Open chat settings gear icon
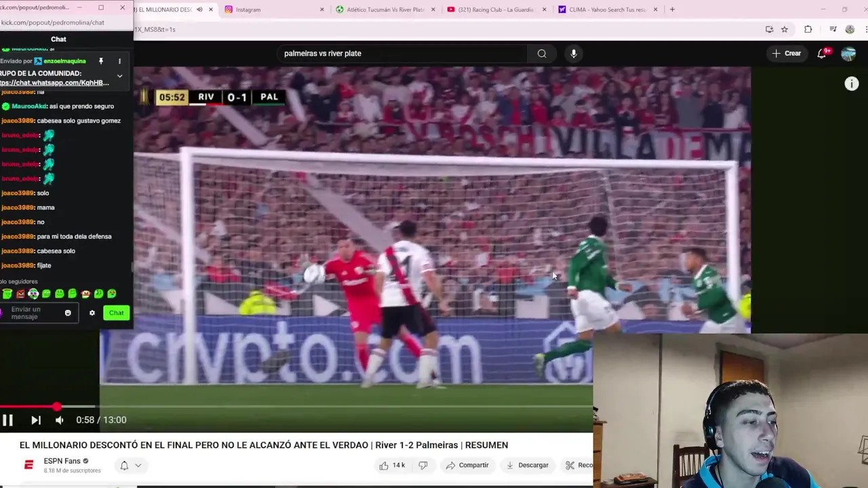 [x=92, y=312]
